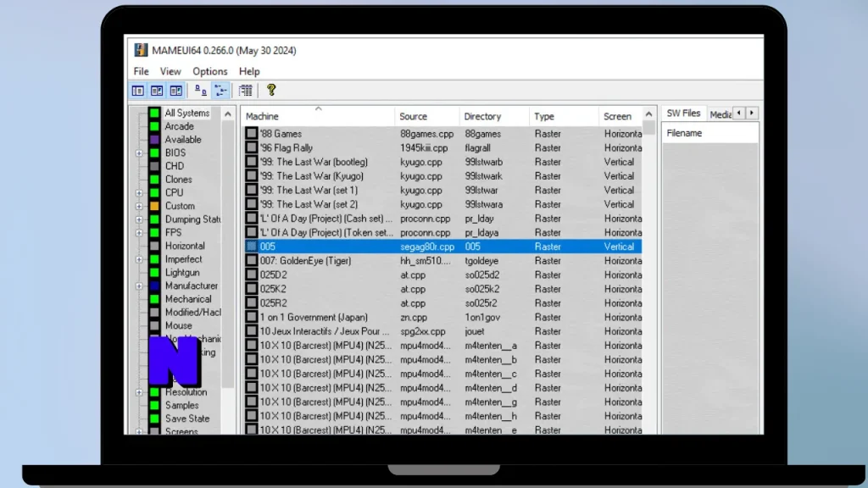The height and width of the screenshot is (488, 868).
Task: Open the Help menu
Action: 249,71
